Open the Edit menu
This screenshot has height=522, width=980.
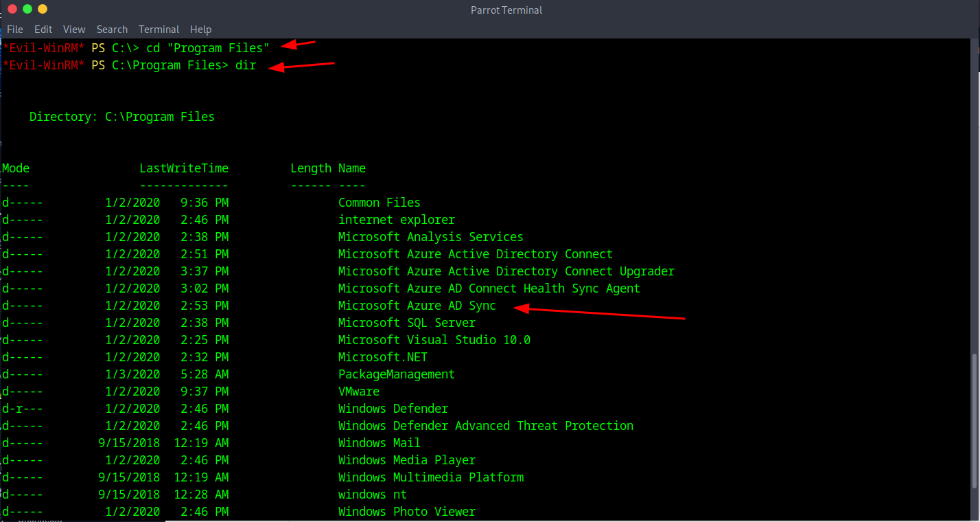(x=43, y=30)
